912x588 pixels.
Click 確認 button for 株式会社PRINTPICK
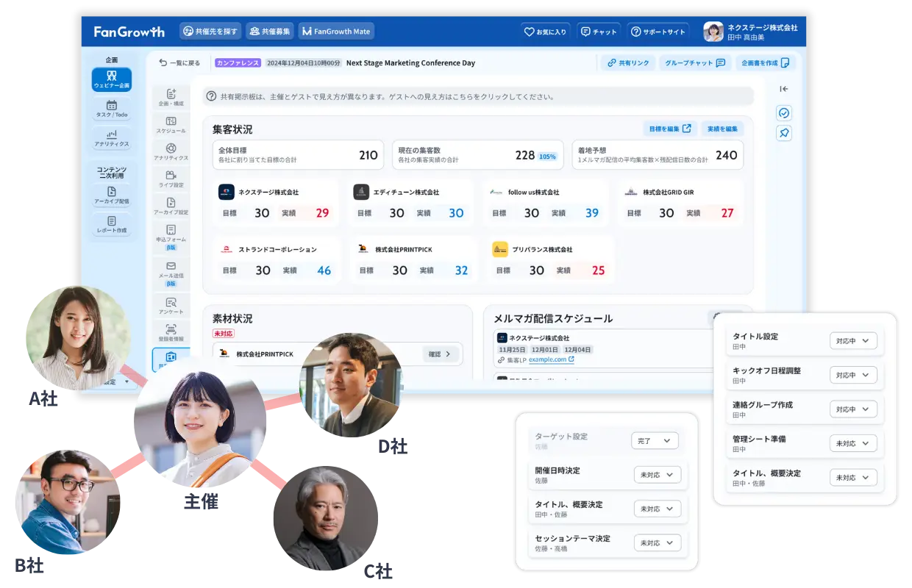click(441, 354)
